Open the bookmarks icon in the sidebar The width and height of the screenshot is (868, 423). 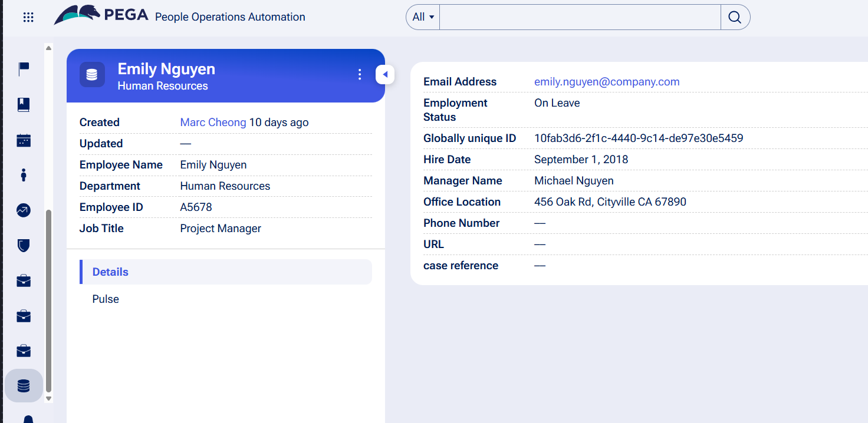click(23, 104)
